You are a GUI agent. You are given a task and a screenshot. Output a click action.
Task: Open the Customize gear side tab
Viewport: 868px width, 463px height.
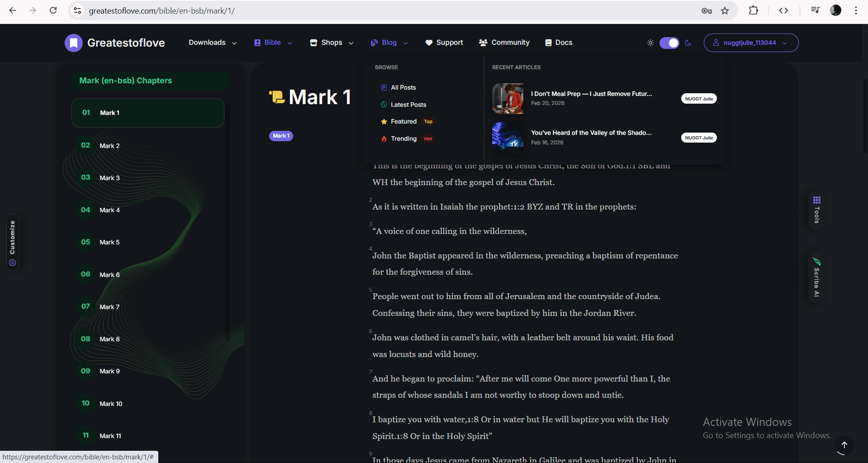pos(13,243)
